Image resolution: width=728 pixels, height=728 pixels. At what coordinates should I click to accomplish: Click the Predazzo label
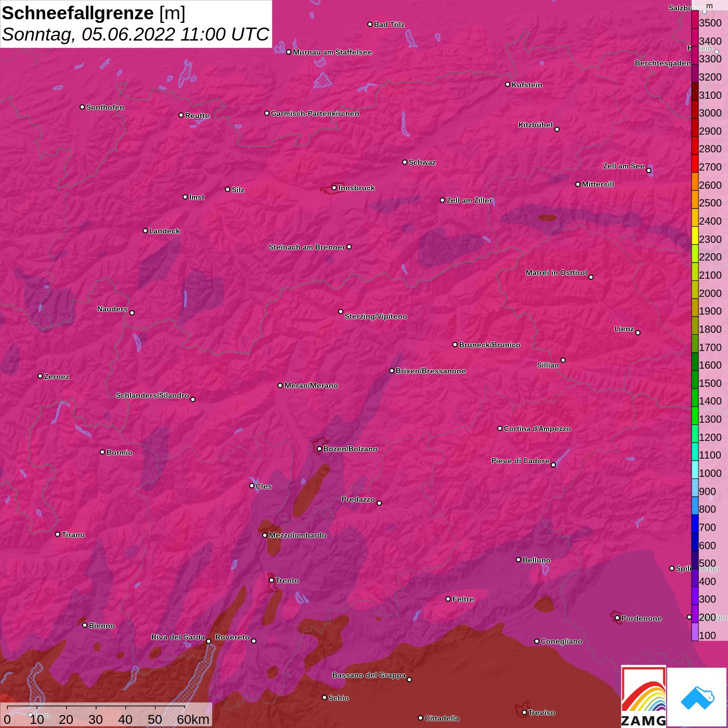pos(358,499)
